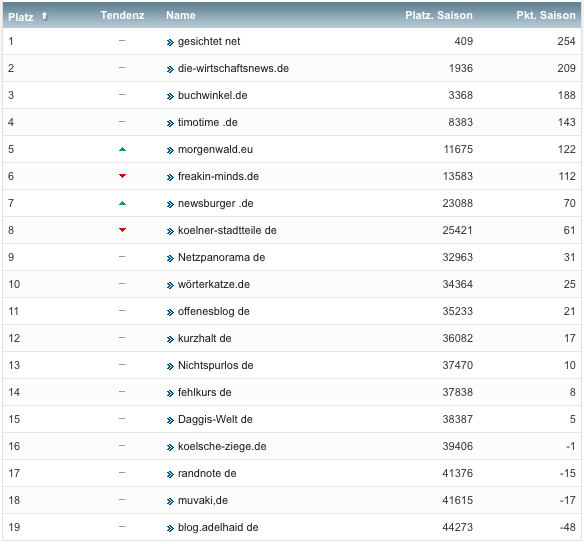Click the double-arrow icon before die-wirtschaftsnews.de
584x544 pixels.
click(170, 70)
